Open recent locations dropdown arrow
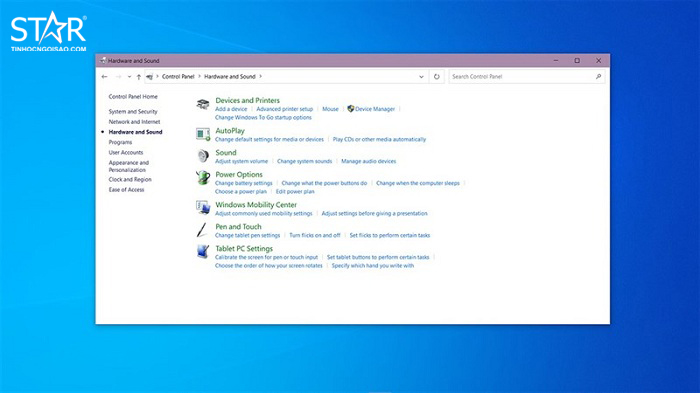Viewport: 700px width, 393px height. pyautogui.click(x=129, y=77)
